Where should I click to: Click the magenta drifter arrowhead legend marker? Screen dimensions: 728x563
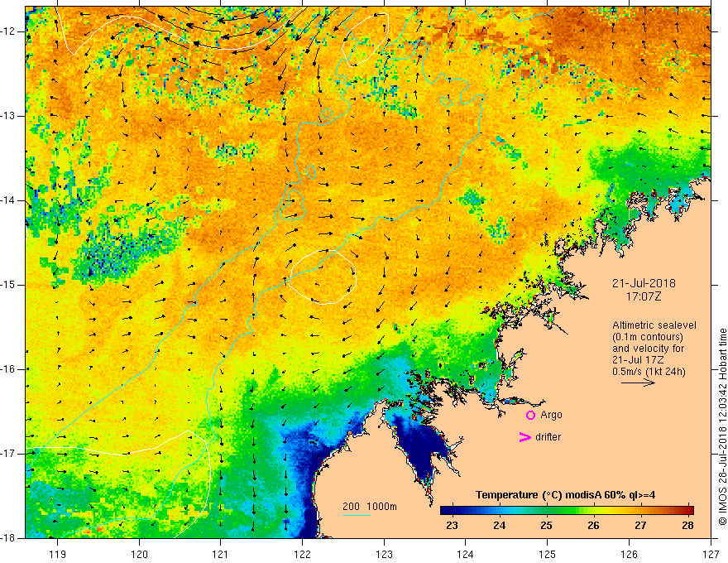point(524,437)
